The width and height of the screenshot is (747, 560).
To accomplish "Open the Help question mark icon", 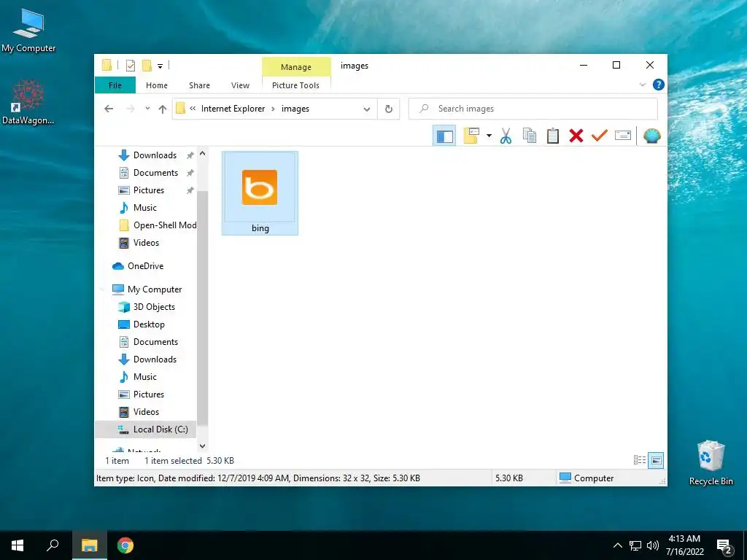I will point(659,85).
